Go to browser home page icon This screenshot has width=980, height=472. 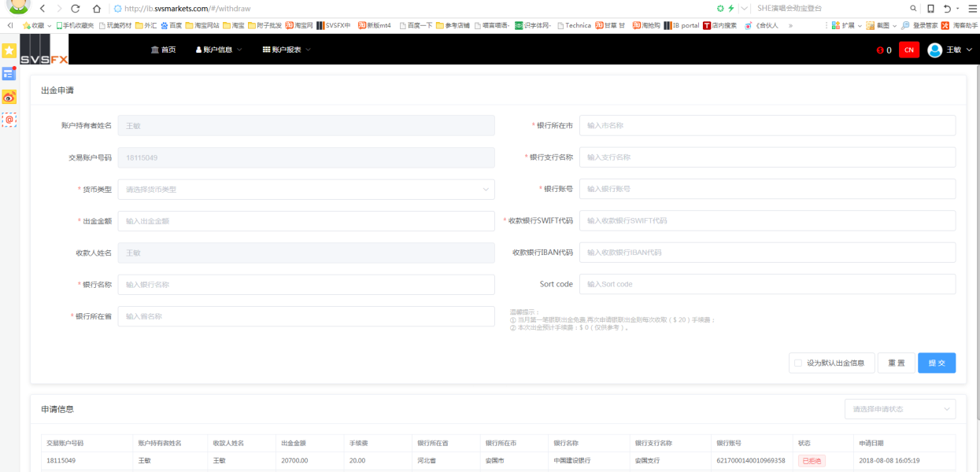click(96, 9)
